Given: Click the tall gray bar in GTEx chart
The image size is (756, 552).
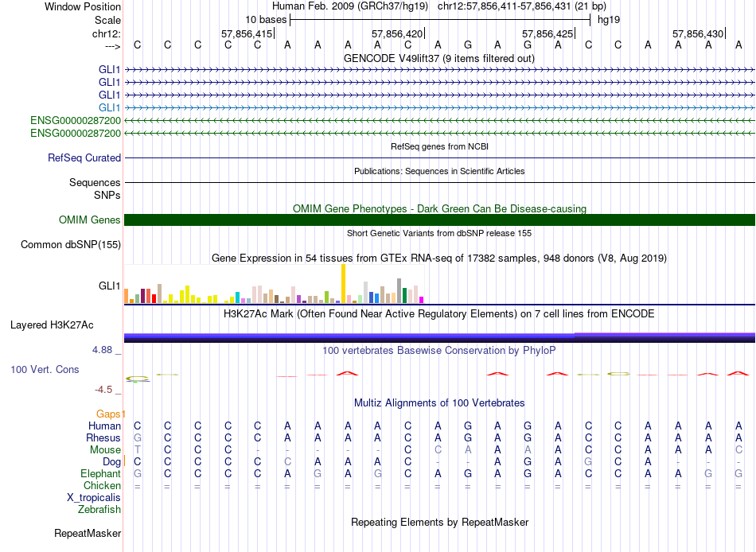Looking at the screenshot, I should point(399,290).
